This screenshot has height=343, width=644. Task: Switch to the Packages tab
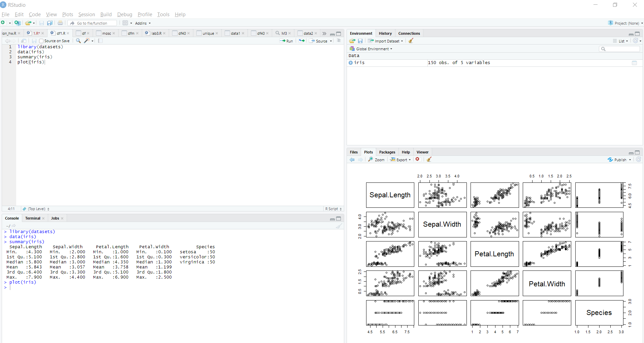pyautogui.click(x=387, y=152)
